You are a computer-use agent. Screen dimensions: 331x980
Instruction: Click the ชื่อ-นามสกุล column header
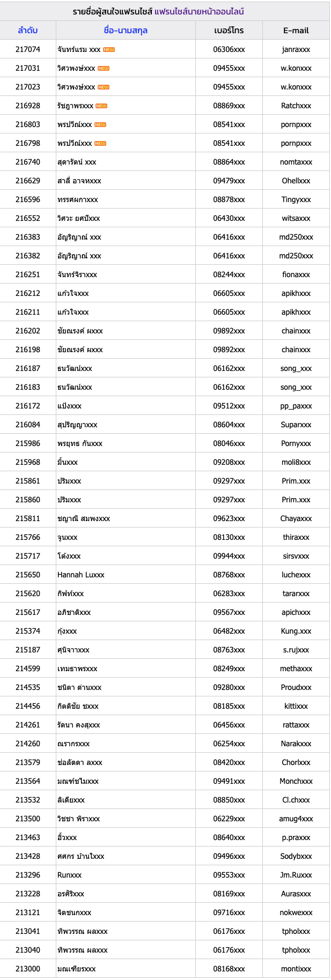(x=126, y=31)
